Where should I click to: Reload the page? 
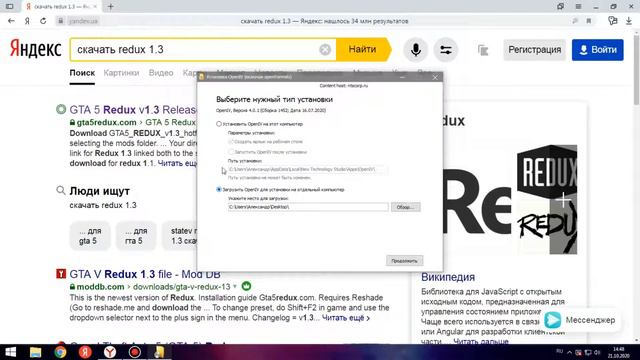[x=43, y=21]
